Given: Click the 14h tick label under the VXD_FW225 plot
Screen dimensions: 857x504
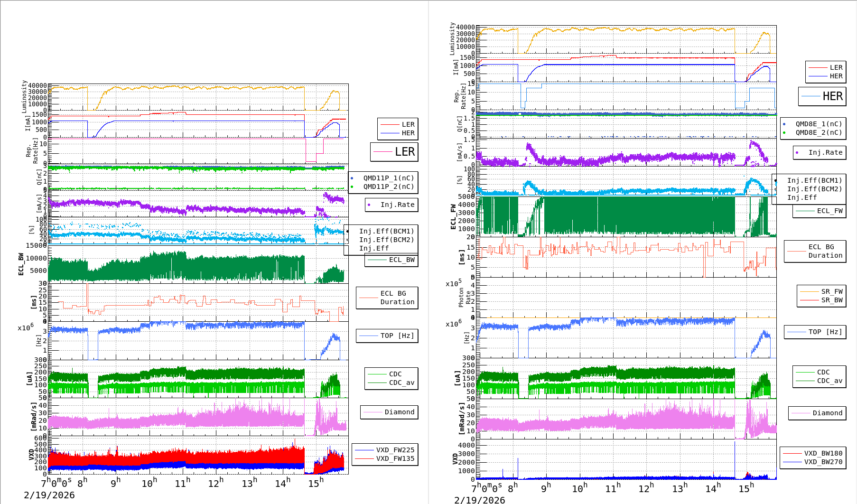Looking at the screenshot, I should point(282,483).
